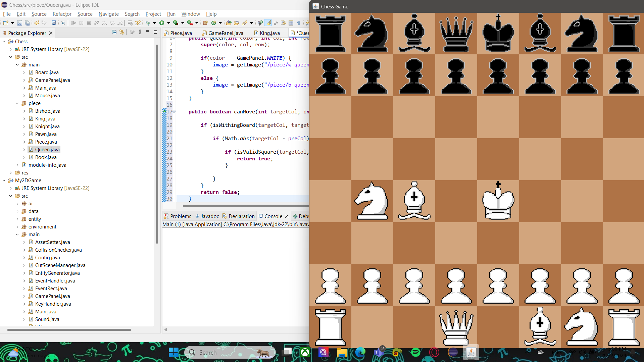
Task: Toggle Show Whitespace Characters pilcrow
Action: [x=299, y=23]
